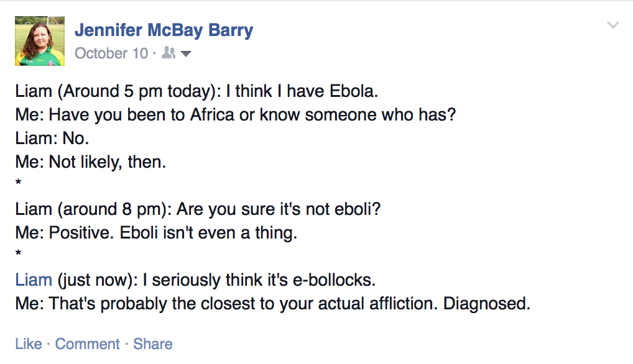Open the post options chevron menu
The image size is (633, 364).
click(612, 25)
